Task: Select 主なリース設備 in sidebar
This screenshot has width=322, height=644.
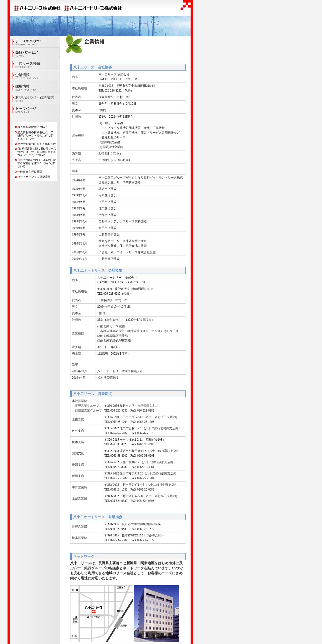Action: (35, 65)
